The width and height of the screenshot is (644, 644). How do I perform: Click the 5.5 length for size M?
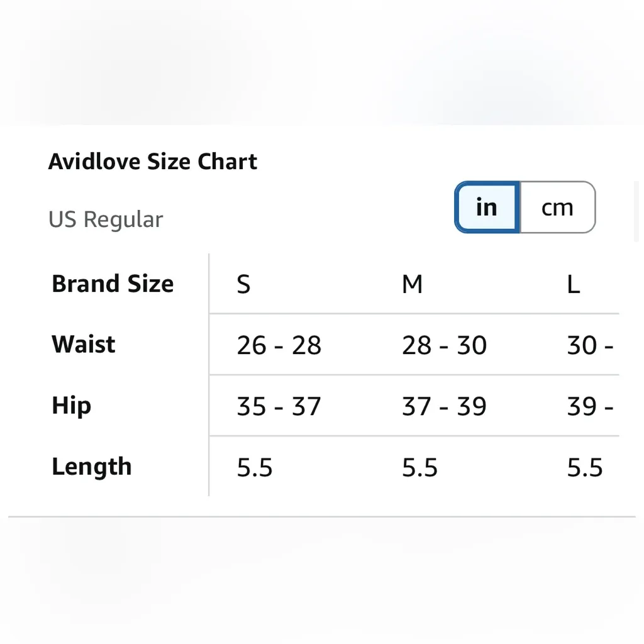[x=419, y=467]
